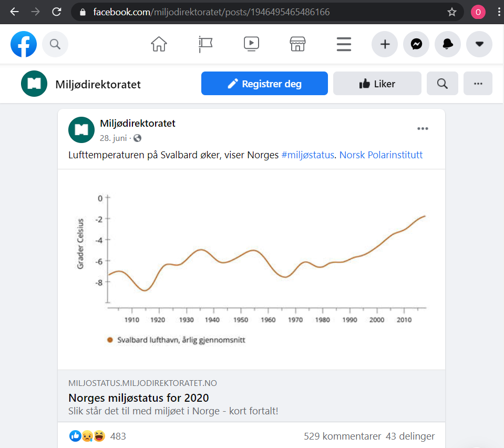Click MILJOSTATUS.MILJODIREKTORATET.NO source text
This screenshot has height=448, width=504.
(x=143, y=383)
